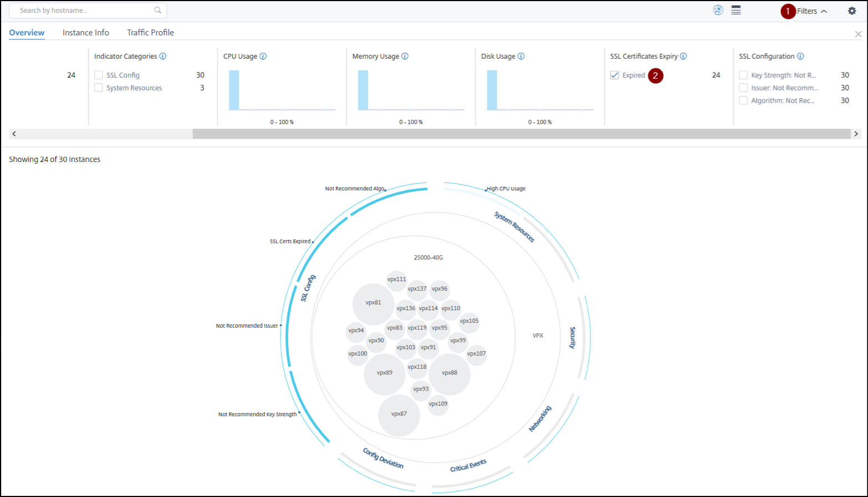Click the Networking category arc label
The width and height of the screenshot is (868, 497).
pos(540,419)
